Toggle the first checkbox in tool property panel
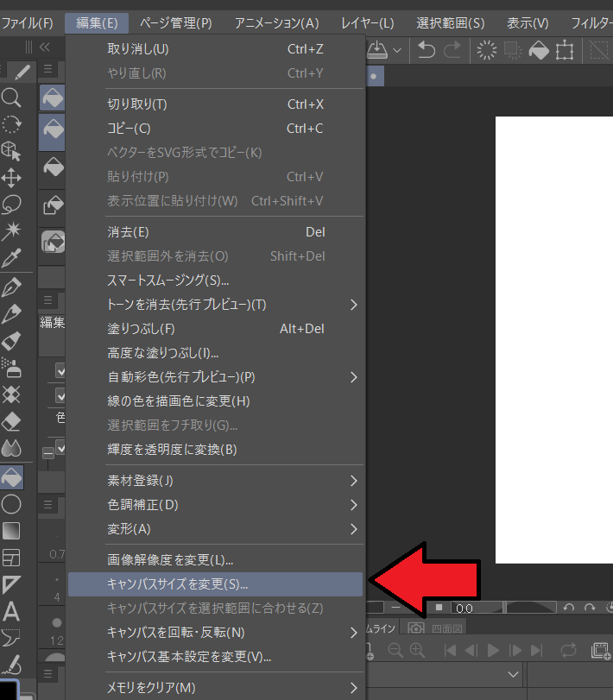 click(61, 370)
